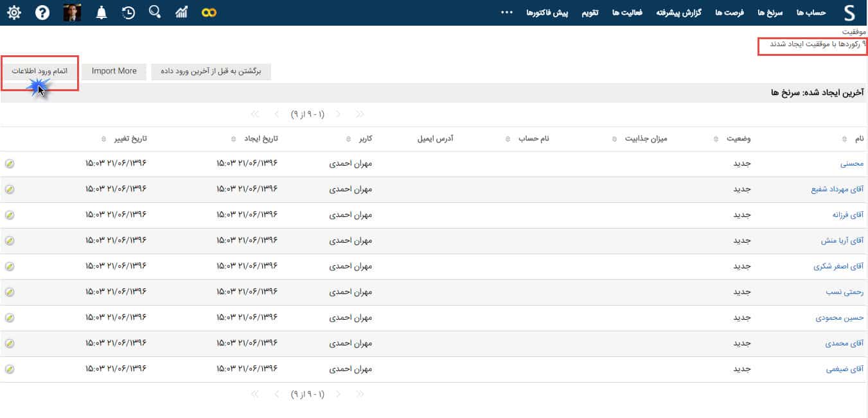Click the edit pencil for آقای اصغر شکری
This screenshot has height=418, width=868.
pos(9,266)
